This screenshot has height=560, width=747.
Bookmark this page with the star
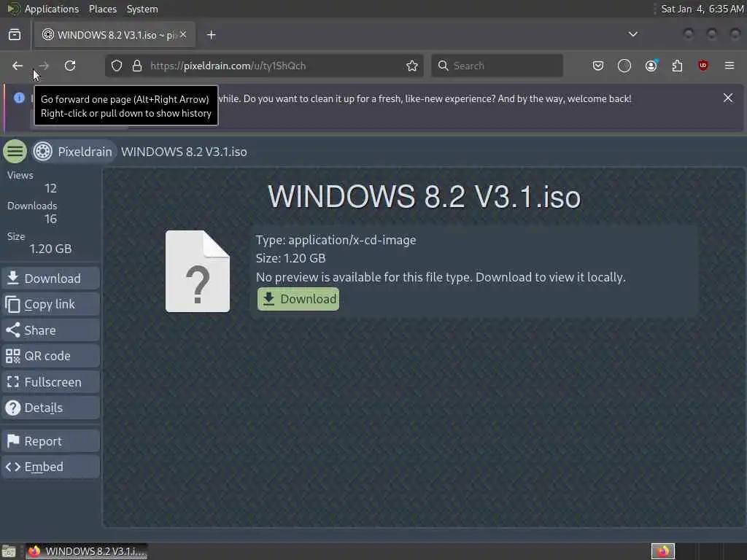coord(412,66)
